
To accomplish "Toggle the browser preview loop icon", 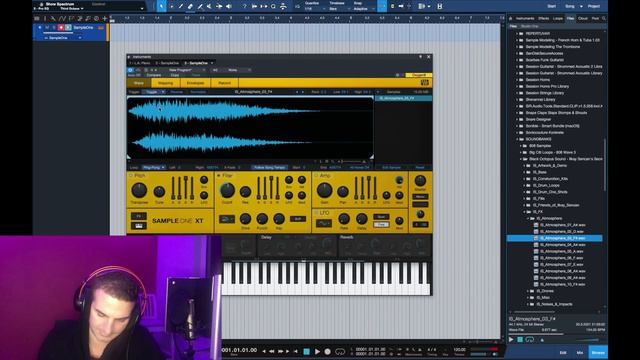I will point(529,339).
